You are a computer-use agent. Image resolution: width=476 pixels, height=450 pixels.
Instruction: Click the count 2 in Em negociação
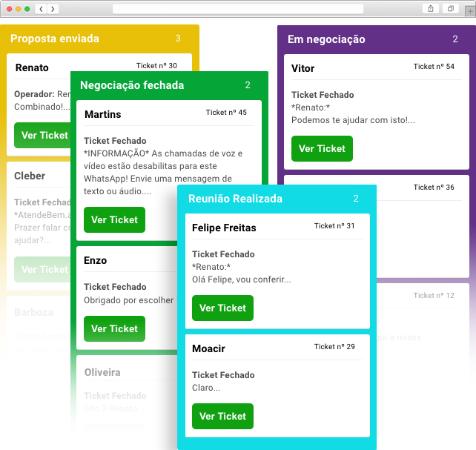pyautogui.click(x=455, y=39)
